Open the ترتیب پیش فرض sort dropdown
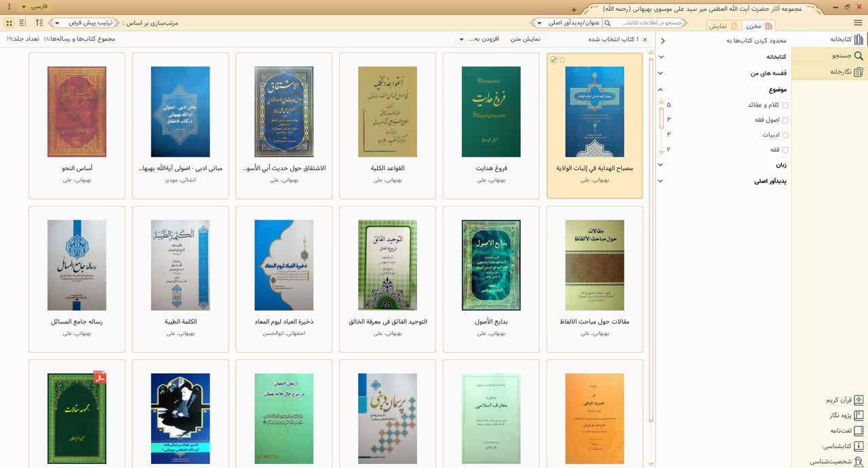 85,23
